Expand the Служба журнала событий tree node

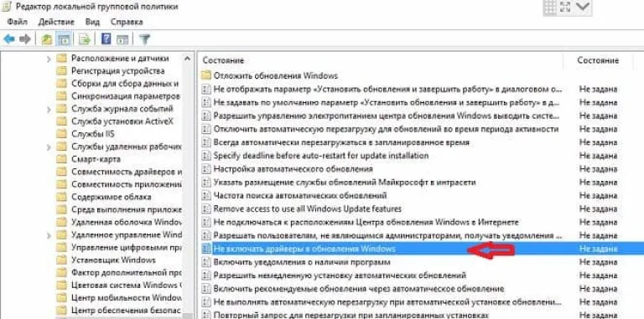[x=49, y=110]
